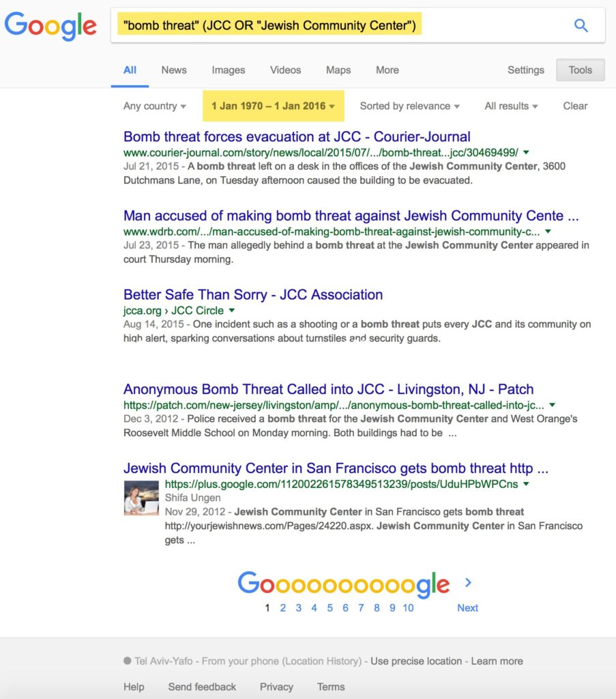616x699 pixels.
Task: Go to results page 8
Action: click(377, 608)
